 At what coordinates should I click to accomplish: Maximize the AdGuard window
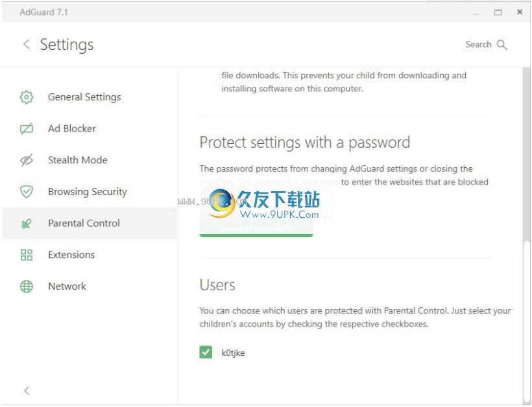[x=498, y=12]
